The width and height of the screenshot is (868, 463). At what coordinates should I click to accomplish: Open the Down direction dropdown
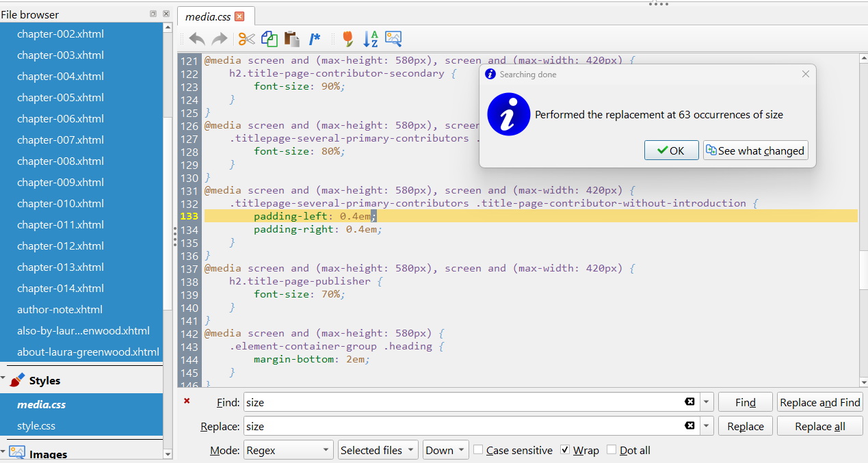click(x=445, y=450)
